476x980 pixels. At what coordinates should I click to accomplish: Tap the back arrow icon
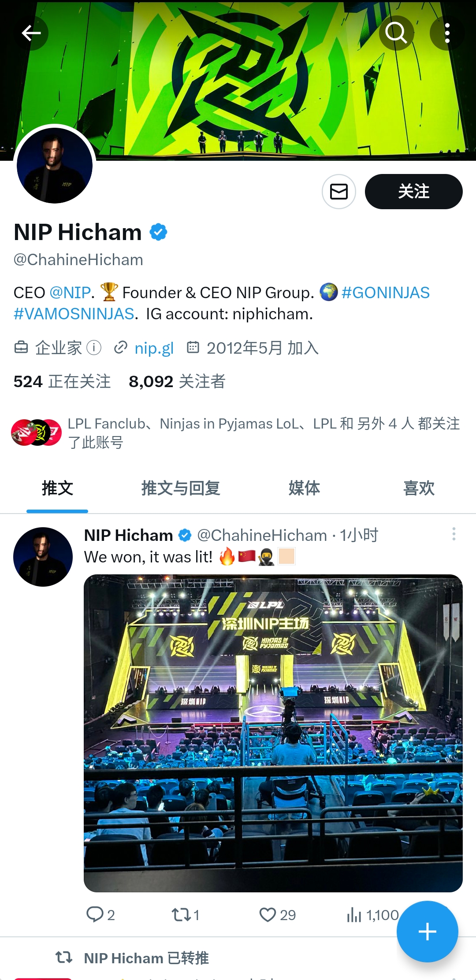click(31, 33)
